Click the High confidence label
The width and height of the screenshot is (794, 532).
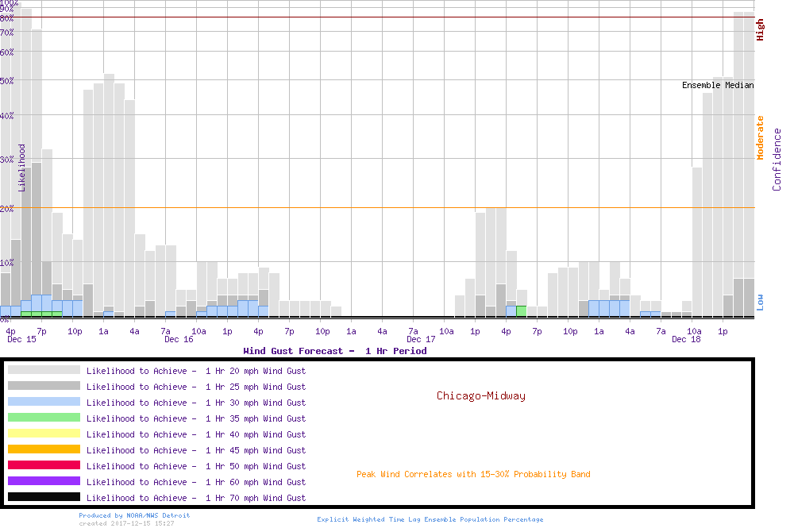tap(760, 30)
